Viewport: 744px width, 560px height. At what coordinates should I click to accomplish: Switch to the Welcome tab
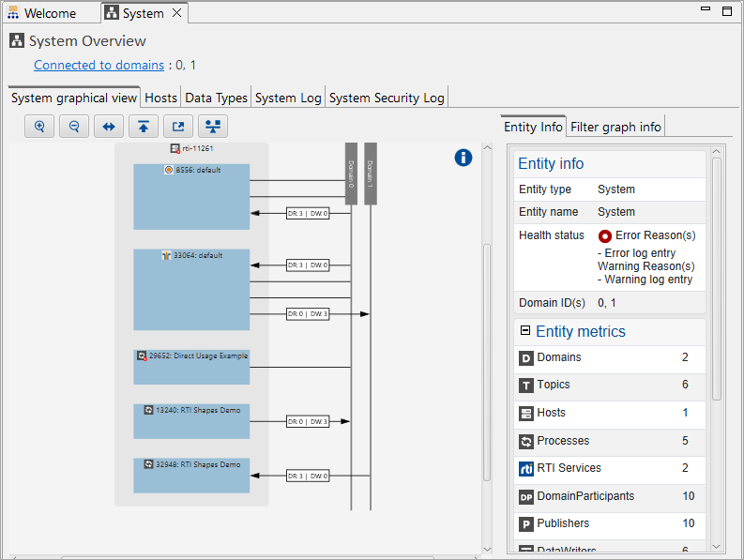(x=50, y=13)
